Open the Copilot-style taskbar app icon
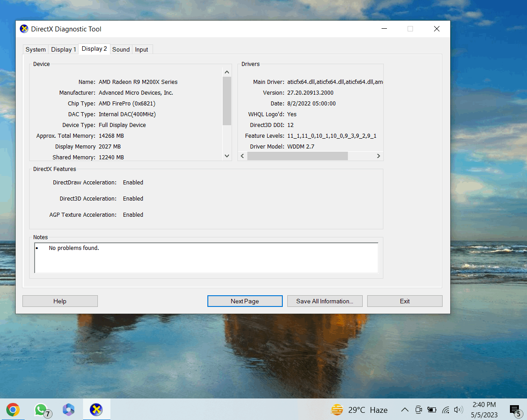Image resolution: width=527 pixels, height=420 pixels. point(69,410)
